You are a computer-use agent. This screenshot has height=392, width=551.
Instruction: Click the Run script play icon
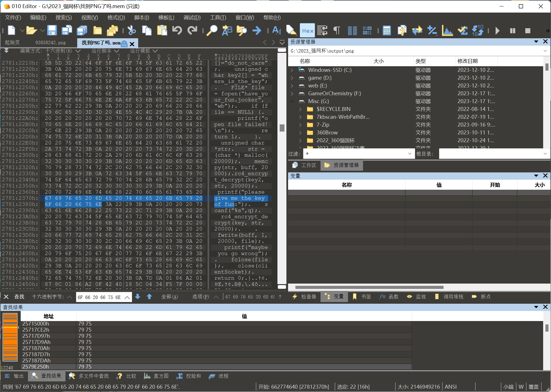[x=497, y=30]
